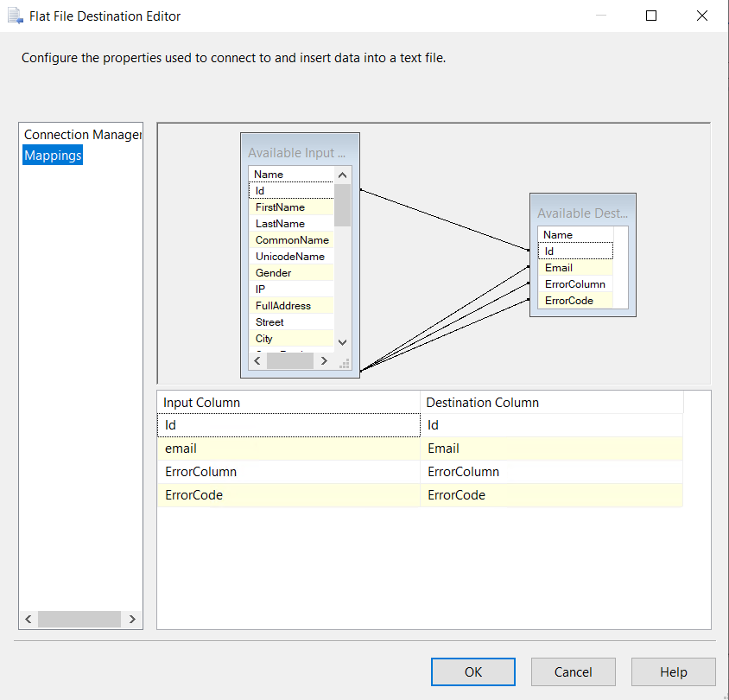
Task: Open Input Column dropdown for email row
Action: (288, 449)
